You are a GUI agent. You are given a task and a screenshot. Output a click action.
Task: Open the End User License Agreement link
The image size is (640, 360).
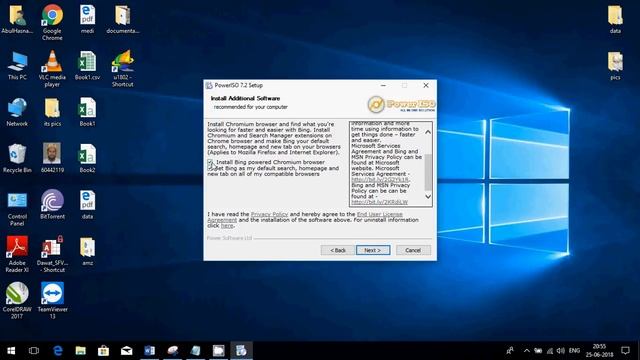305,217
